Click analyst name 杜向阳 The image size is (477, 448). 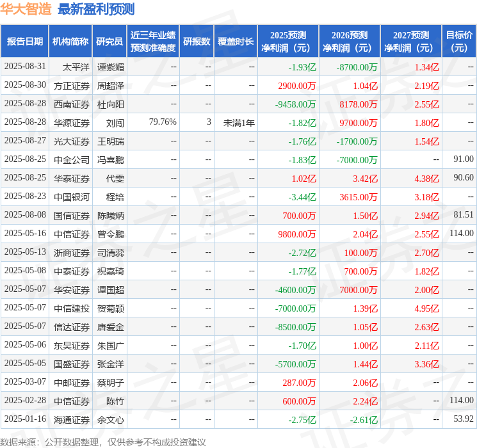coord(110,104)
